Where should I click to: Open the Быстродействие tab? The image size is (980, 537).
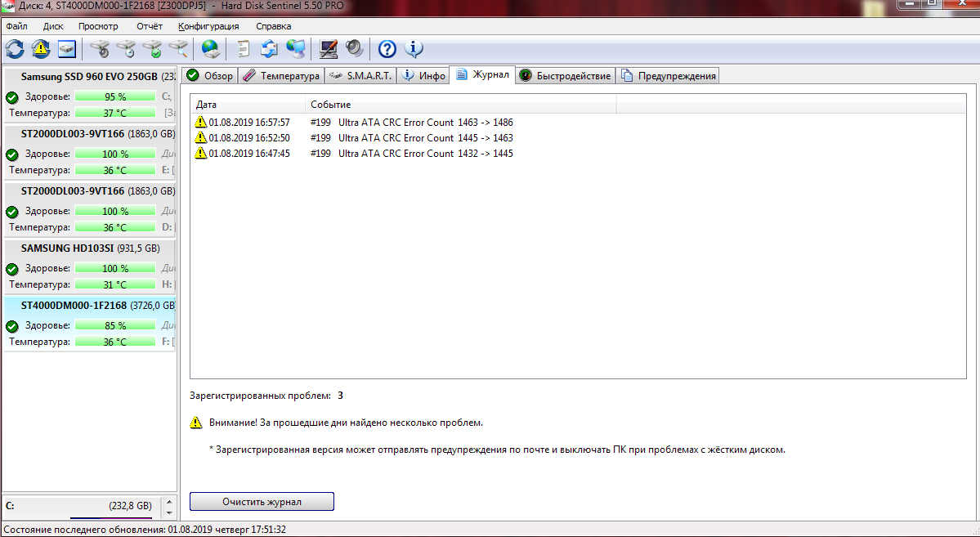click(565, 76)
